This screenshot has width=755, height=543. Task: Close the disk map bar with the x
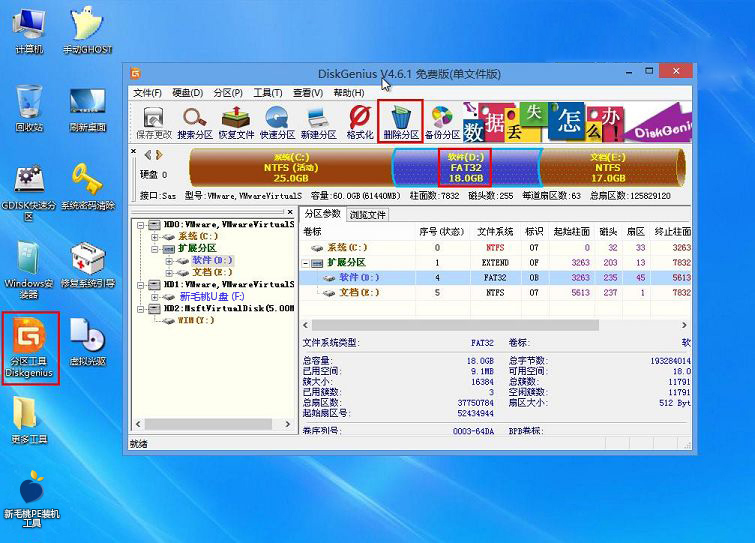pos(133,151)
